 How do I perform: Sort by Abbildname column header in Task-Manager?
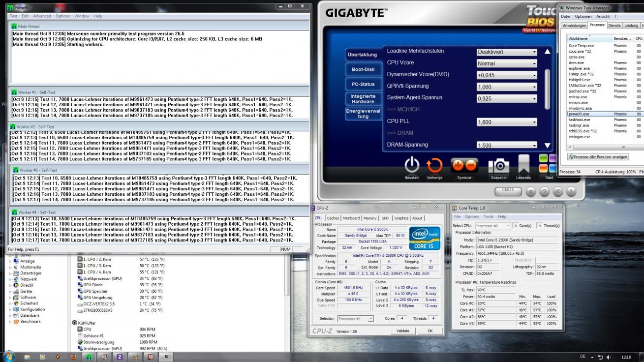589,38
